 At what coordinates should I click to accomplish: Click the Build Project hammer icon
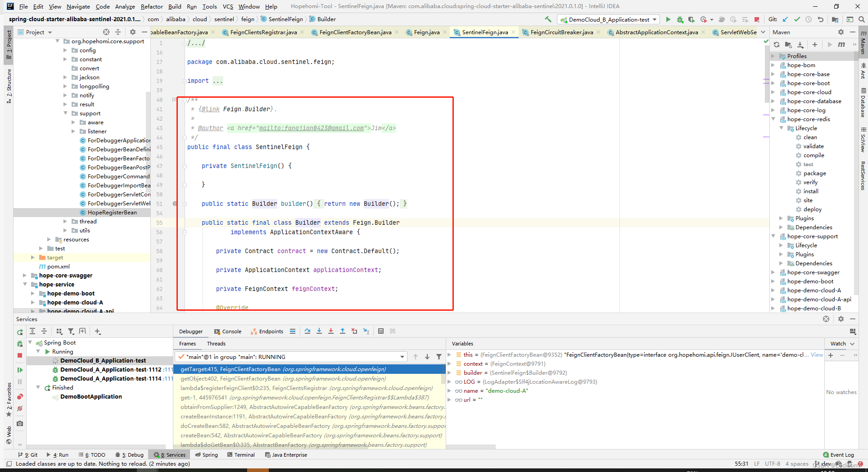point(548,19)
